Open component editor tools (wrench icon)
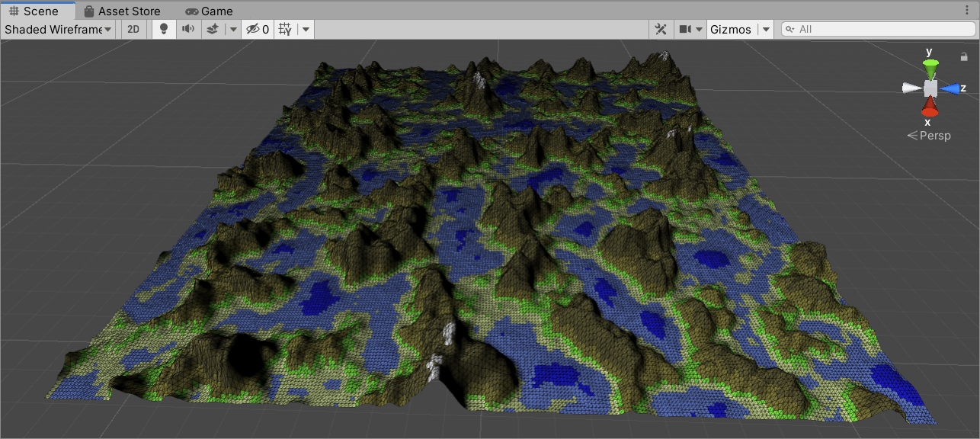 (x=661, y=30)
